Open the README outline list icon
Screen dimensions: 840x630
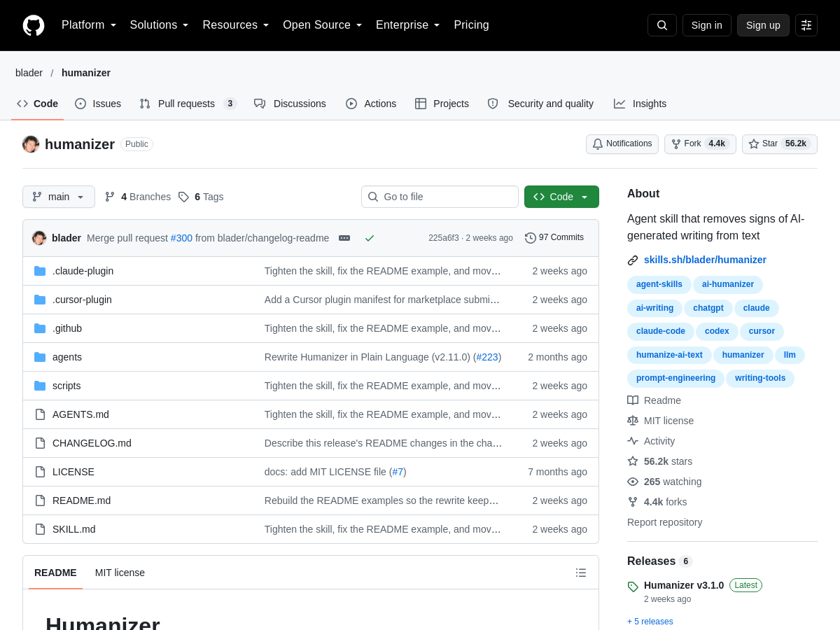coord(581,573)
